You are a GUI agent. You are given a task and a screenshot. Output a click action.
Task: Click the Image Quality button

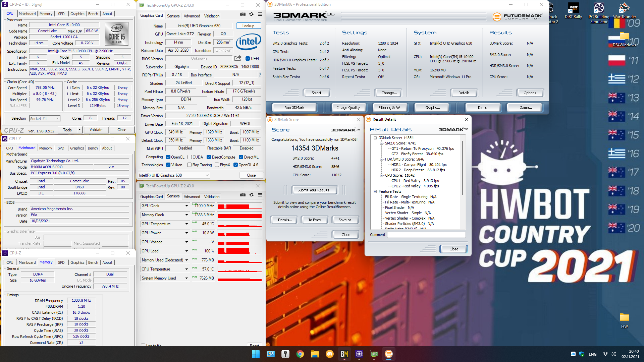(350, 108)
